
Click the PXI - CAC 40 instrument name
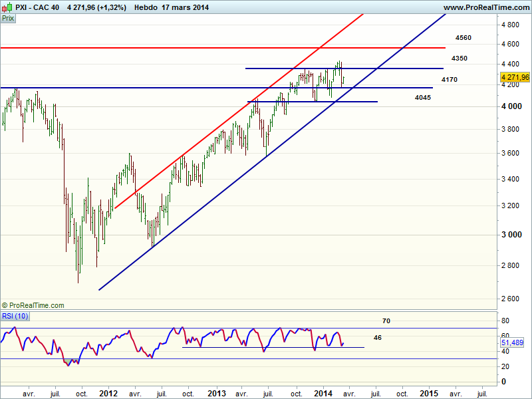(38, 7)
